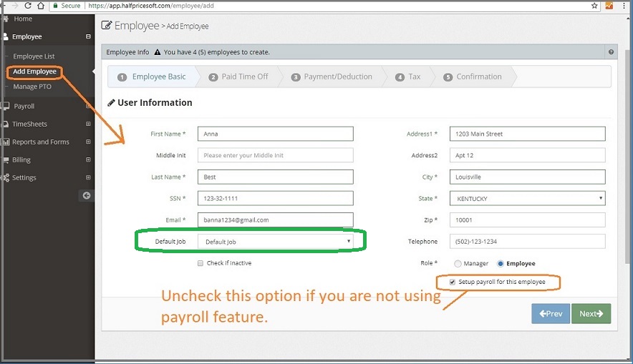Click the browser address bar URL

151,6
